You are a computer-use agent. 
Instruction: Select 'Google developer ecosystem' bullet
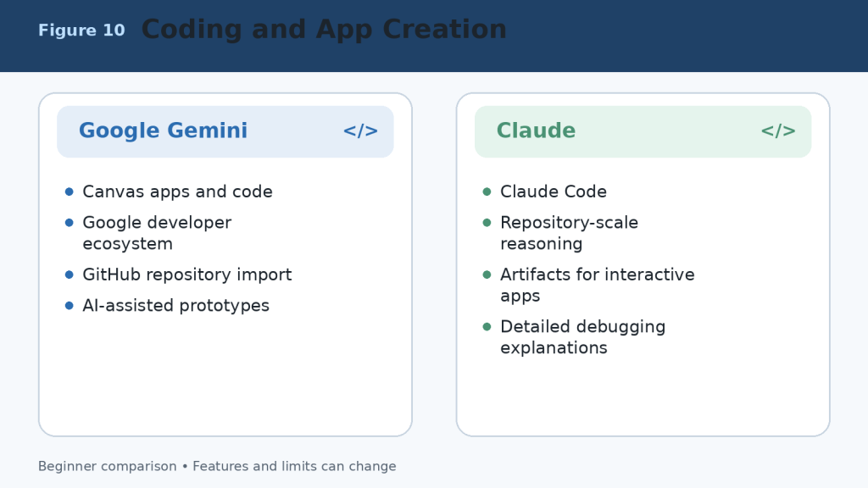click(157, 233)
